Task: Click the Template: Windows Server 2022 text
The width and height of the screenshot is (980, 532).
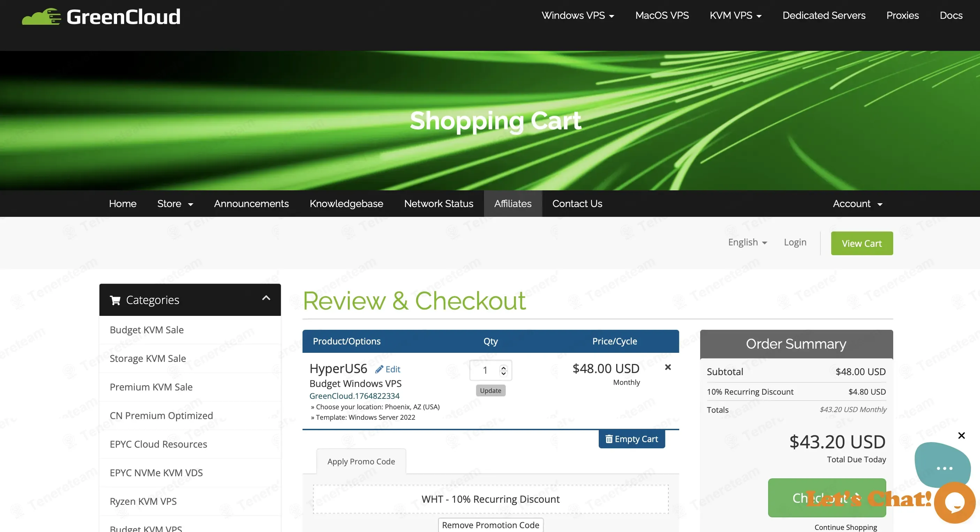Action: coord(365,417)
